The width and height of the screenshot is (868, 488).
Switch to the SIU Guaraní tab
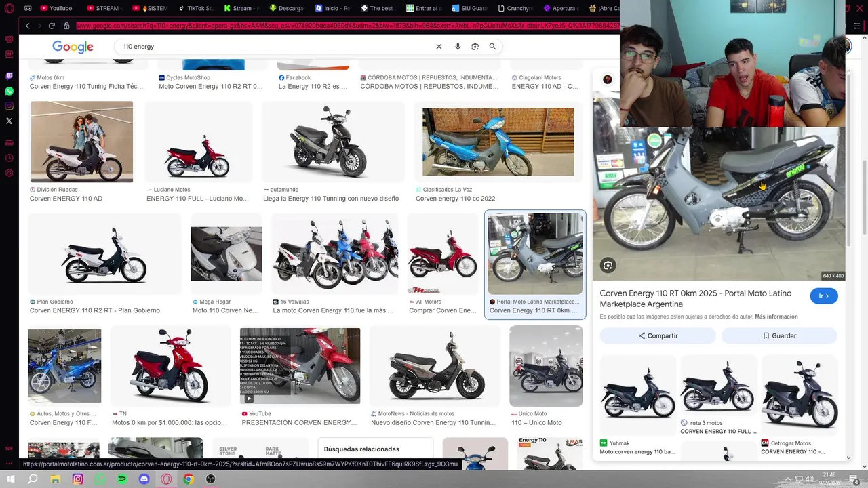tap(469, 8)
